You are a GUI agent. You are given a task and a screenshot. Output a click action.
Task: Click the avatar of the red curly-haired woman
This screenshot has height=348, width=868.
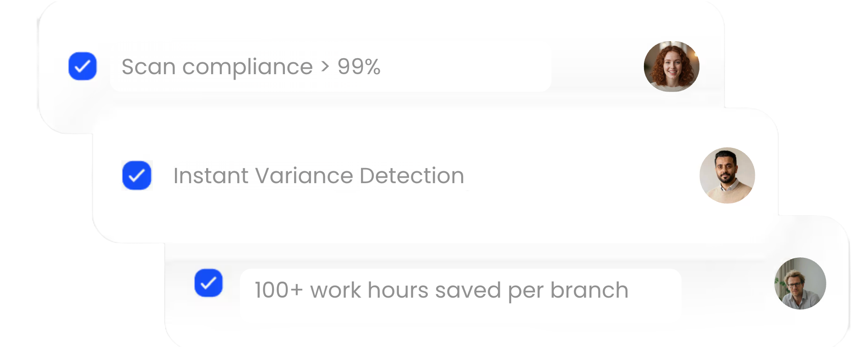coord(671,66)
